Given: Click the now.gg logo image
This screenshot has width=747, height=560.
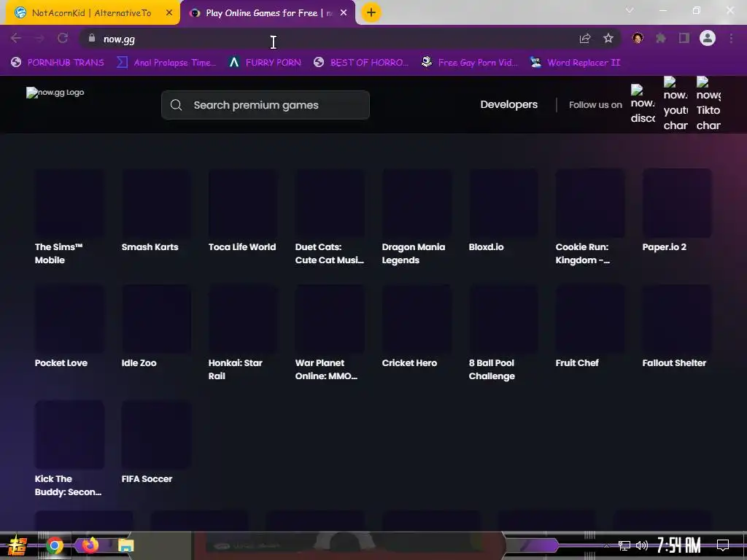Looking at the screenshot, I should click(55, 93).
